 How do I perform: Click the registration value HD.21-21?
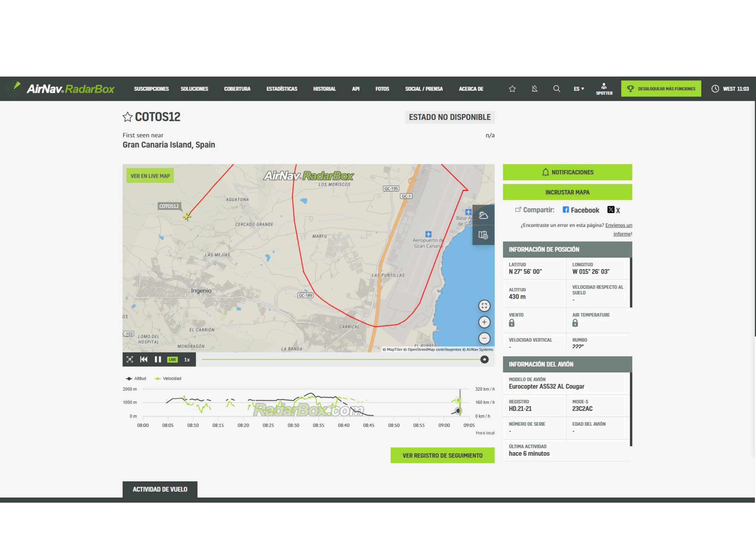[520, 408]
